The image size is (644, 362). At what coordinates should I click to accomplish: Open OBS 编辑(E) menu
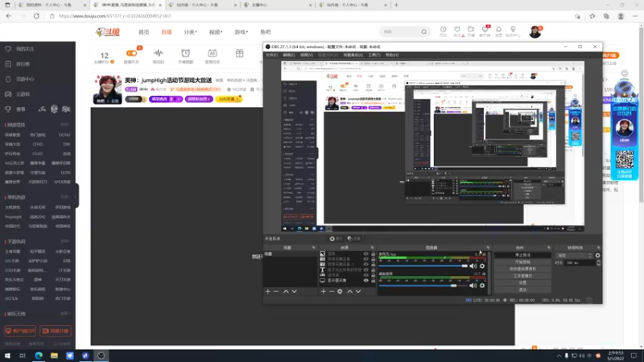[289, 55]
